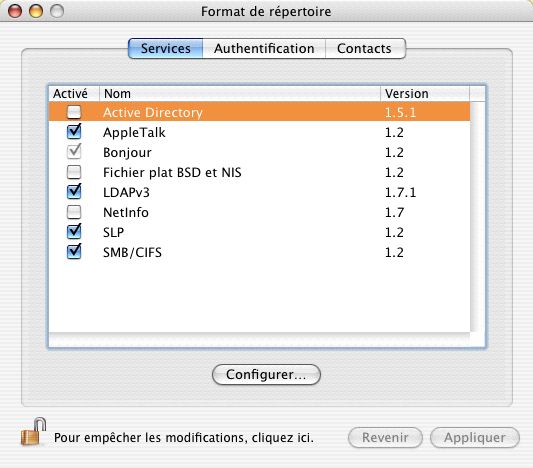Select the SLP row name
The image size is (533, 468).
point(114,232)
